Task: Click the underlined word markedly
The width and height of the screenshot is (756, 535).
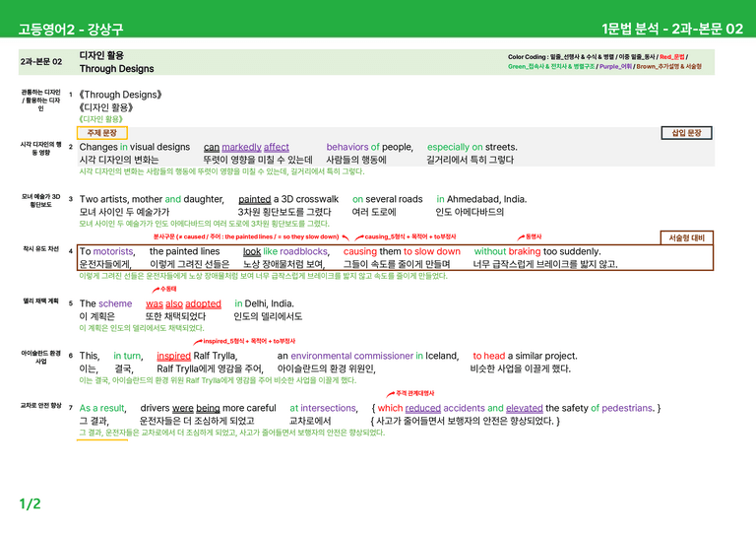Action: coord(241,147)
